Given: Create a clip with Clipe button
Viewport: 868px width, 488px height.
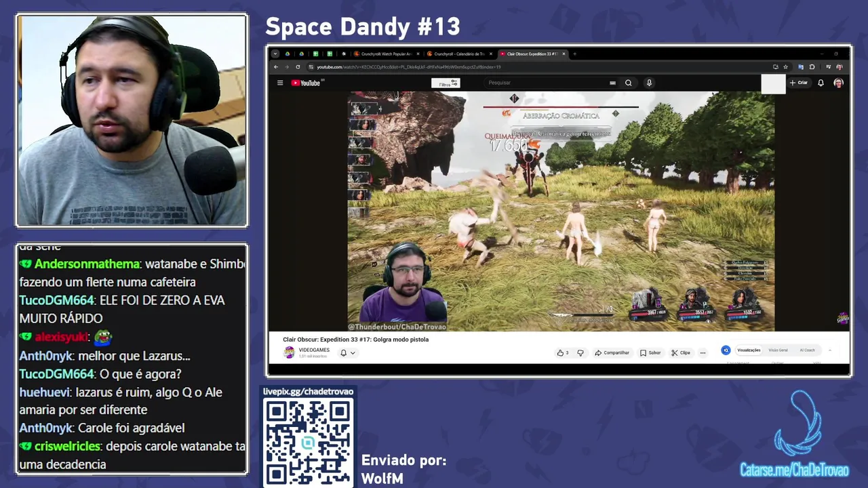Looking at the screenshot, I should 681,352.
